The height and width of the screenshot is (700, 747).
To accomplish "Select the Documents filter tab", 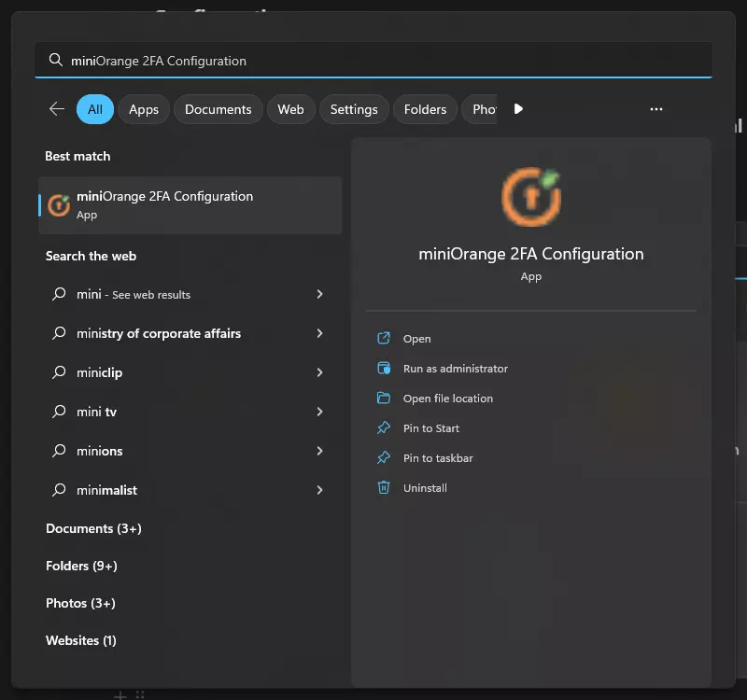I will 218,109.
